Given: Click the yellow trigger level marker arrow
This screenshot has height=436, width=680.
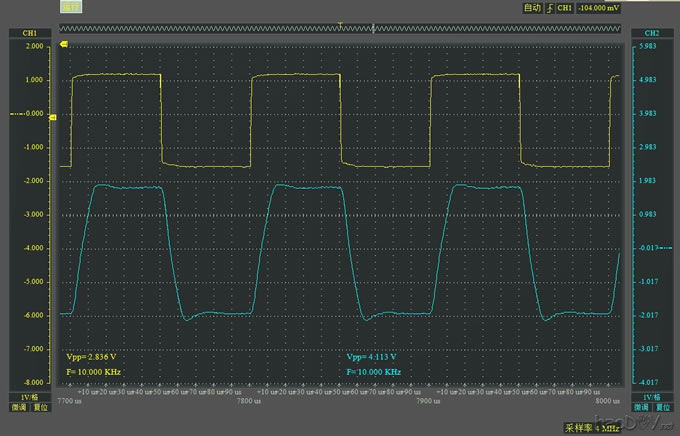Looking at the screenshot, I should 66,45.
